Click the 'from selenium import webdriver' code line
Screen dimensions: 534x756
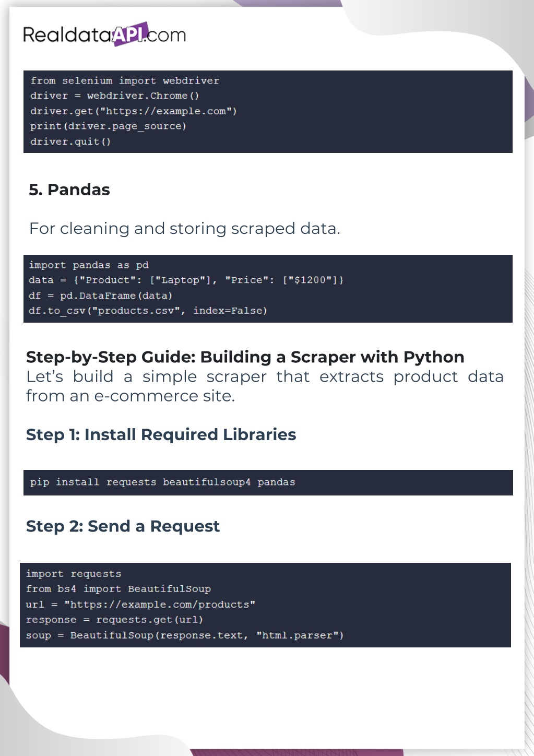pos(125,81)
